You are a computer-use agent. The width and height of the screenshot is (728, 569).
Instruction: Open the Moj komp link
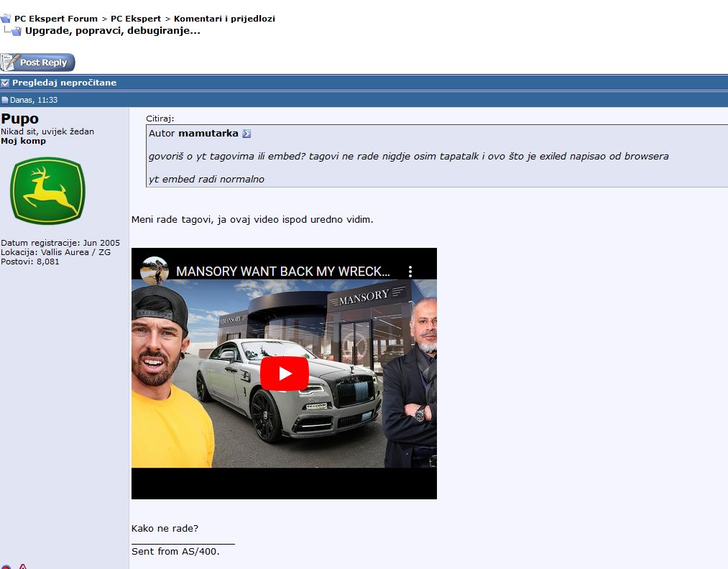coord(23,141)
